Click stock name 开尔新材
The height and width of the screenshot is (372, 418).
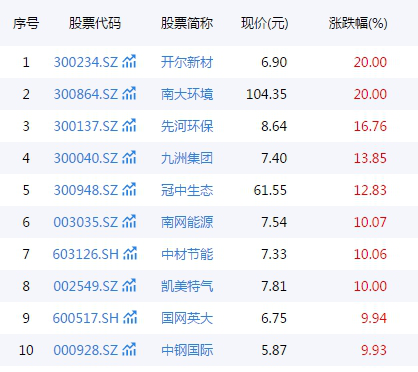coord(187,62)
